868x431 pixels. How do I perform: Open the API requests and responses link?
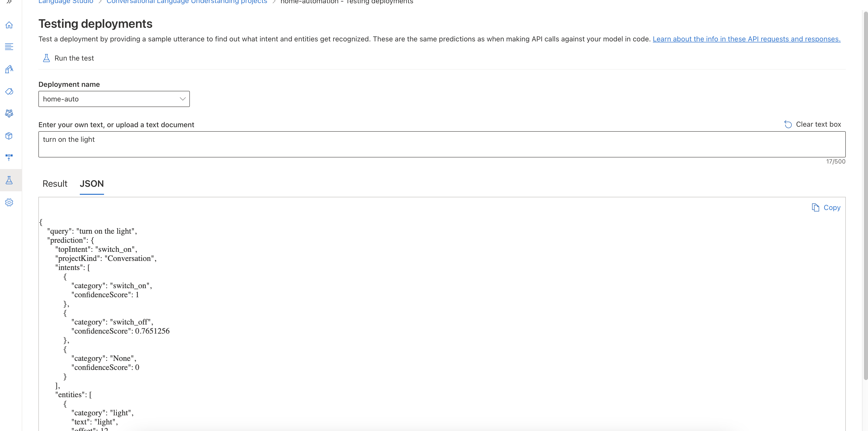point(746,39)
